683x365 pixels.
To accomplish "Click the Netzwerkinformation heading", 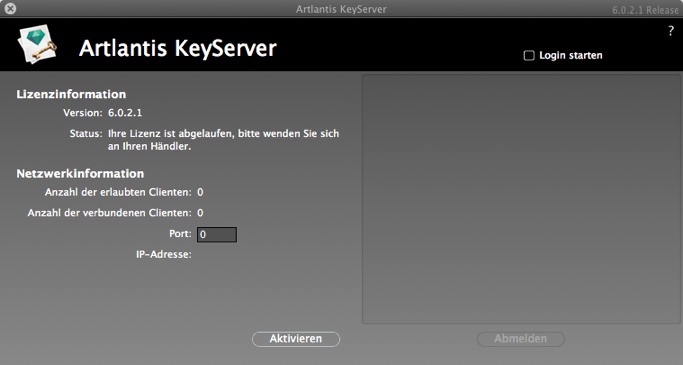I will click(x=80, y=174).
